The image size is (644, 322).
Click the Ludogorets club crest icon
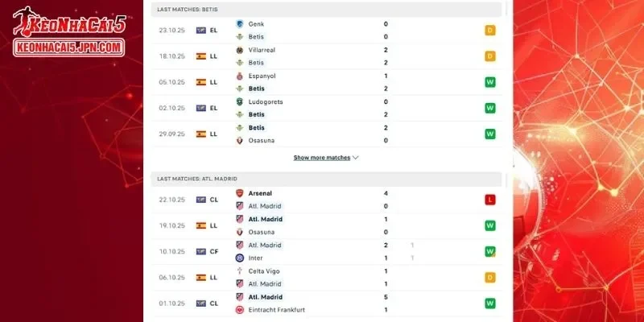click(x=239, y=101)
